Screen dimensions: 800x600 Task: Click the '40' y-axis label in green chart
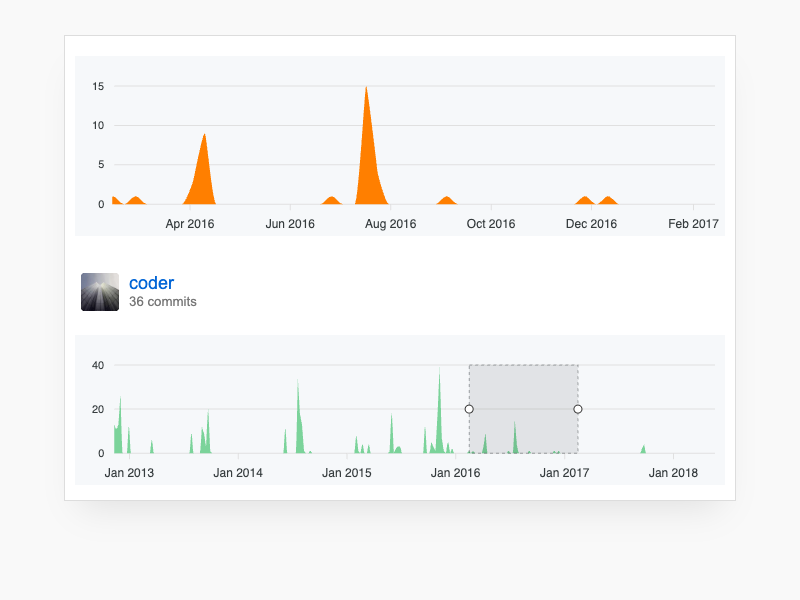point(98,365)
